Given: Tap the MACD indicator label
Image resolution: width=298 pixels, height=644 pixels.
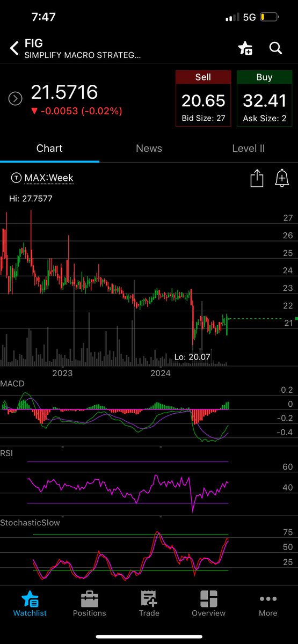Looking at the screenshot, I should (x=12, y=384).
